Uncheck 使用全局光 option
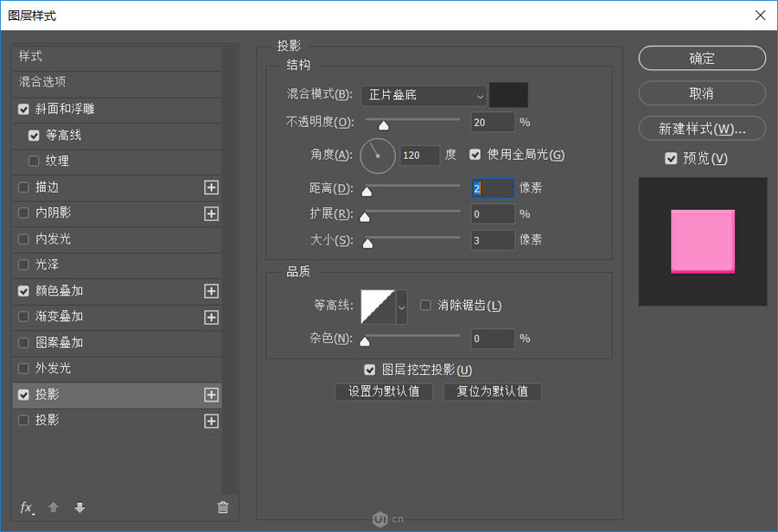The width and height of the screenshot is (778, 532). pyautogui.click(x=475, y=155)
